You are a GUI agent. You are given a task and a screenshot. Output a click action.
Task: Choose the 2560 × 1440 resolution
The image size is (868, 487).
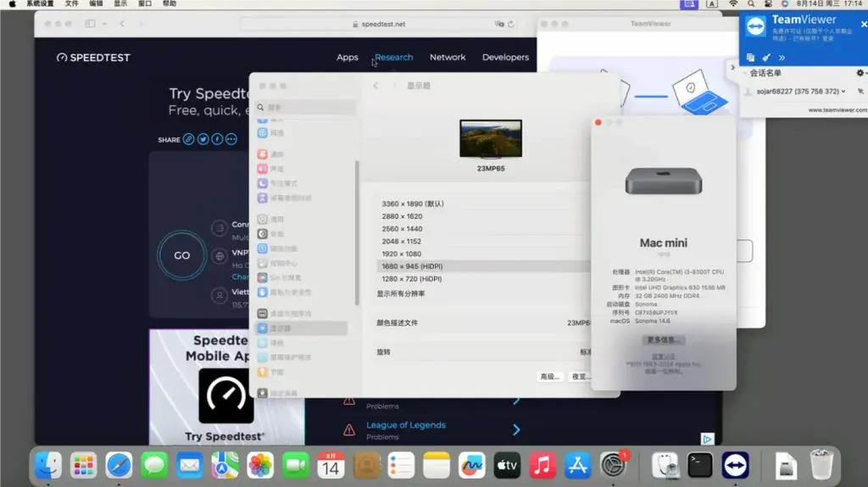402,229
